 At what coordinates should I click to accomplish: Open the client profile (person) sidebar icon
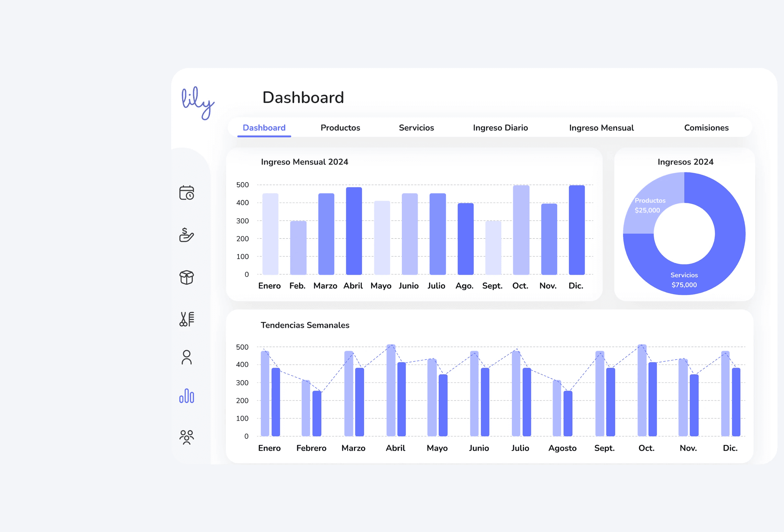tap(187, 359)
